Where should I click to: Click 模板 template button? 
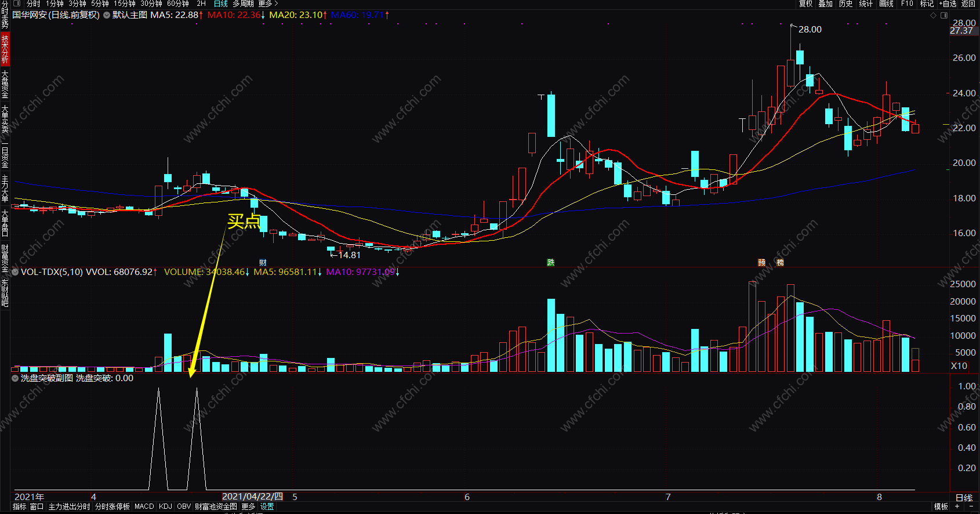click(941, 506)
